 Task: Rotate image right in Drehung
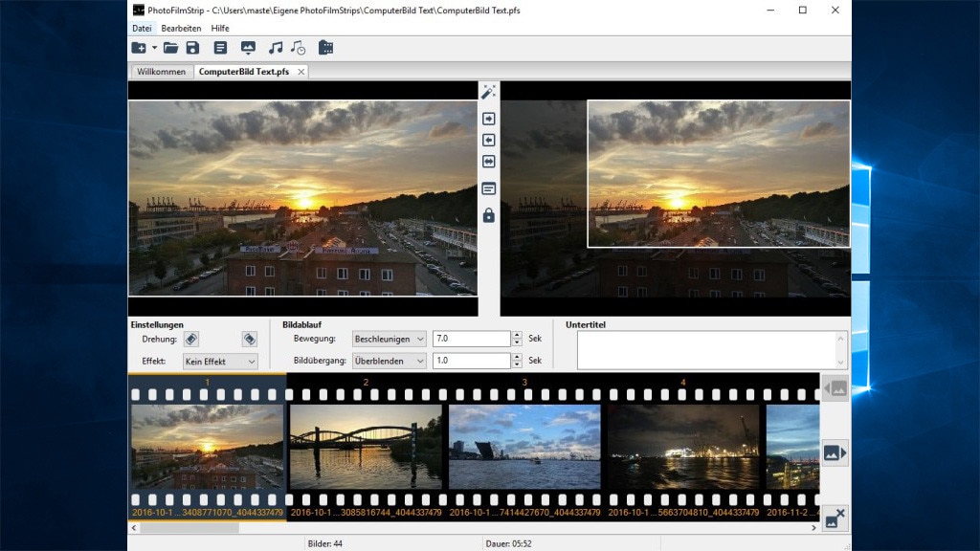pyautogui.click(x=250, y=340)
